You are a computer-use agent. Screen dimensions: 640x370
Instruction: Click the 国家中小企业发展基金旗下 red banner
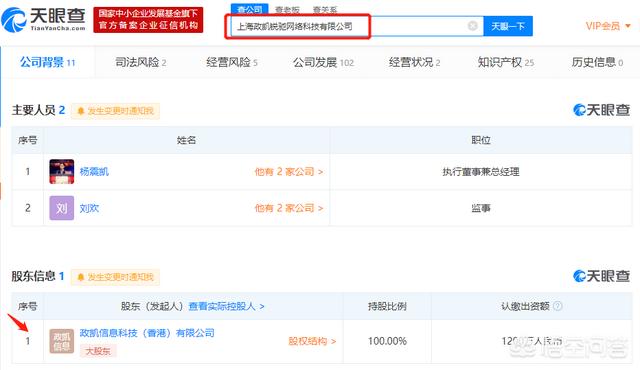pyautogui.click(x=148, y=20)
